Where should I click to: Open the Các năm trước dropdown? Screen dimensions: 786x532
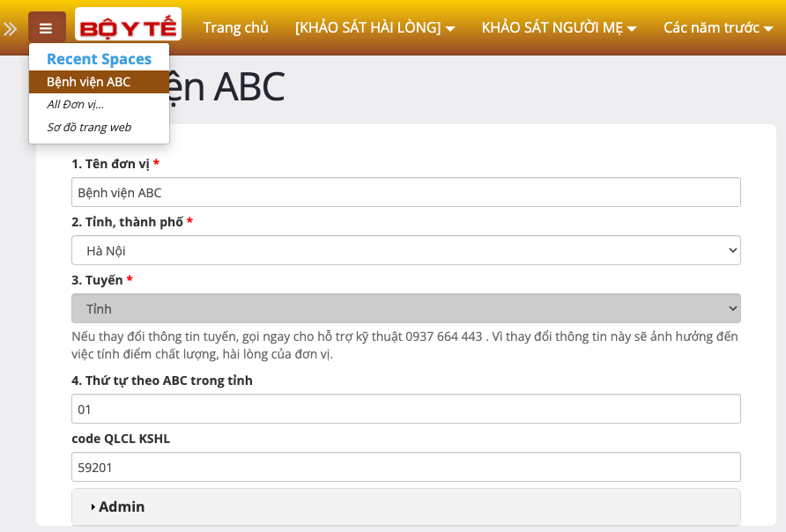[718, 27]
